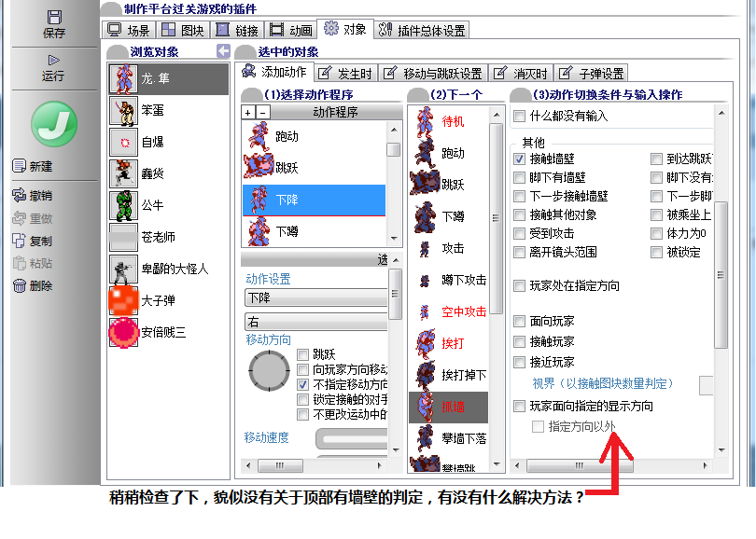Viewport: 756px width, 539px height.
Task: Click the 保存 save icon
Action: [x=54, y=17]
